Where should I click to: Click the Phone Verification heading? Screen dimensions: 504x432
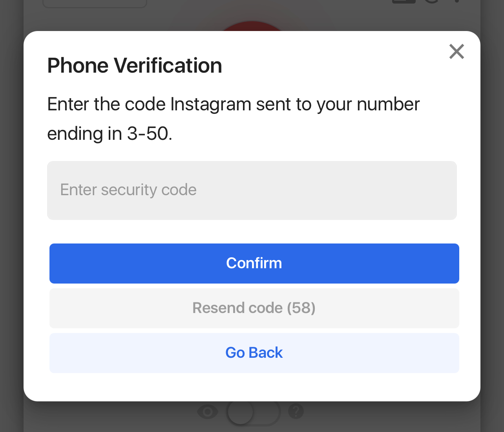coord(135,66)
